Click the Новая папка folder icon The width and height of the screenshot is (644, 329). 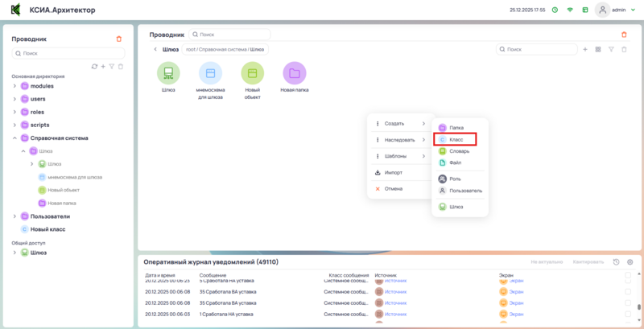coord(295,73)
